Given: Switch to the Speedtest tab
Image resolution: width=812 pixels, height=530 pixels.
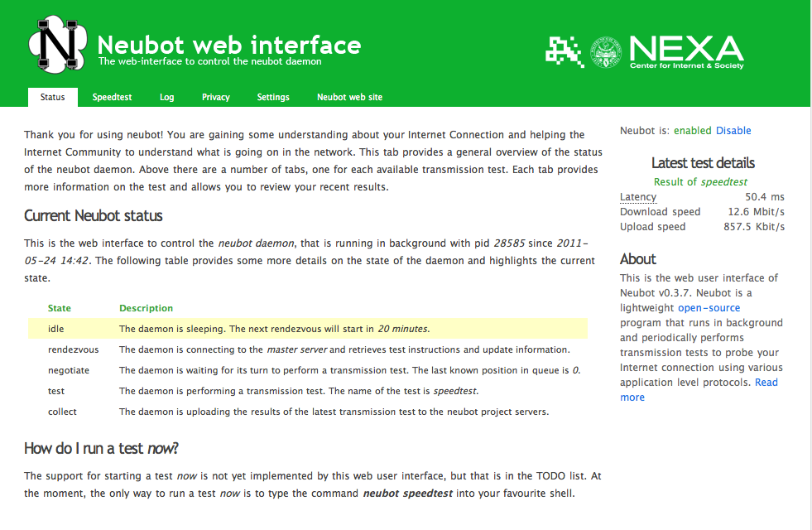Looking at the screenshot, I should point(112,97).
